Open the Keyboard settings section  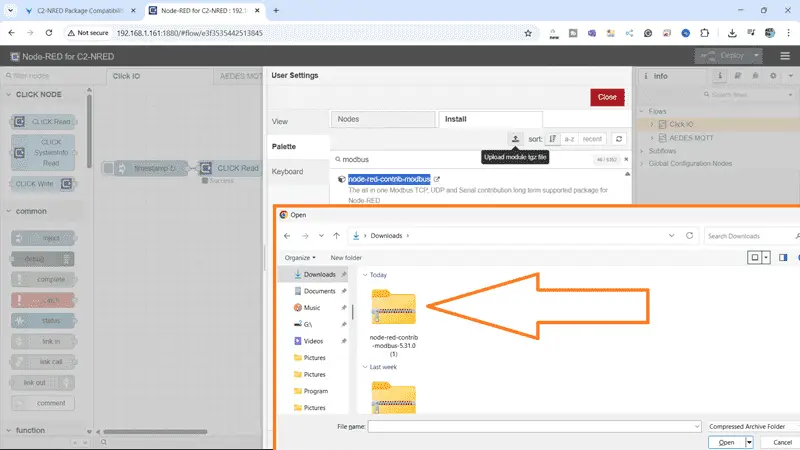click(x=287, y=171)
